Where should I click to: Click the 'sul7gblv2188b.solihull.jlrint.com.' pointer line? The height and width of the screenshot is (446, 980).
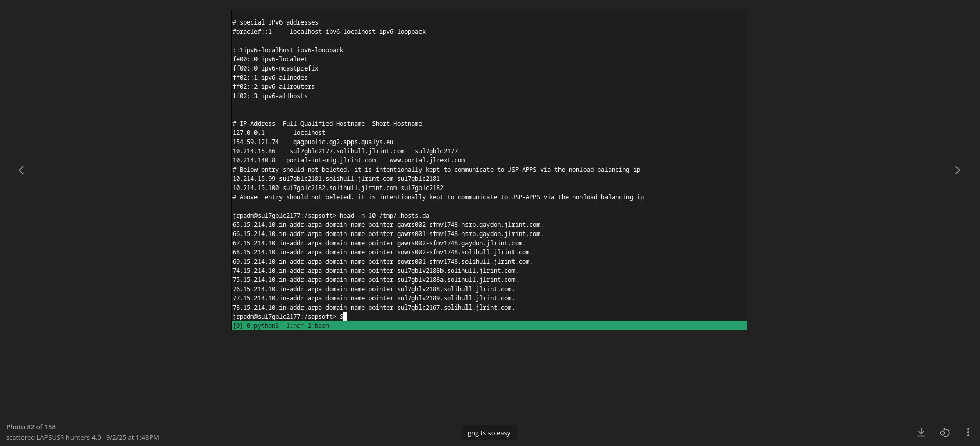click(x=375, y=271)
